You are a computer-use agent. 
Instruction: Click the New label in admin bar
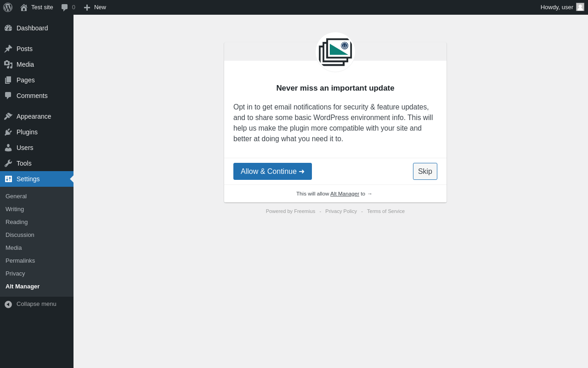pos(100,7)
